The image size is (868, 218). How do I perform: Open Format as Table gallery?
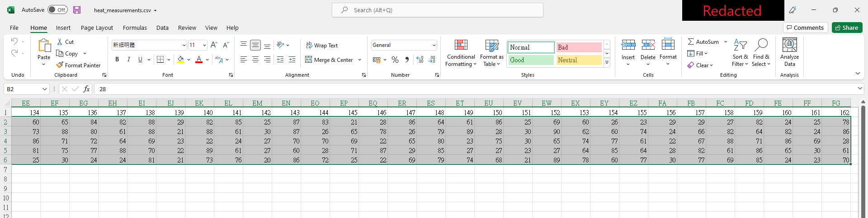pyautogui.click(x=492, y=53)
